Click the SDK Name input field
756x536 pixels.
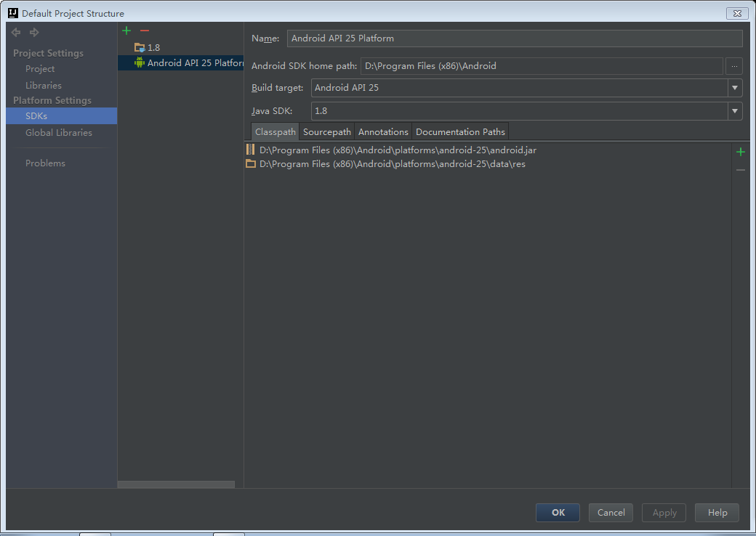[x=515, y=38]
